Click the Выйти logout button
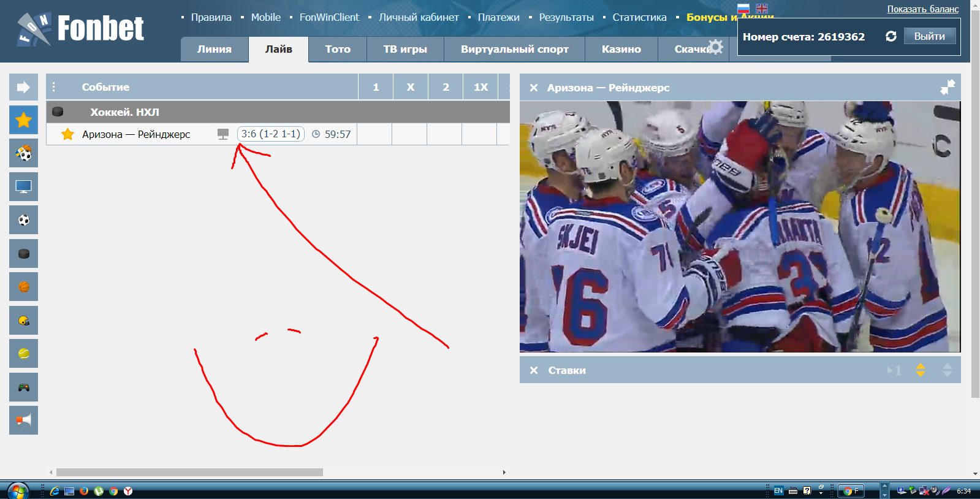The height and width of the screenshot is (499, 980). 930,36
